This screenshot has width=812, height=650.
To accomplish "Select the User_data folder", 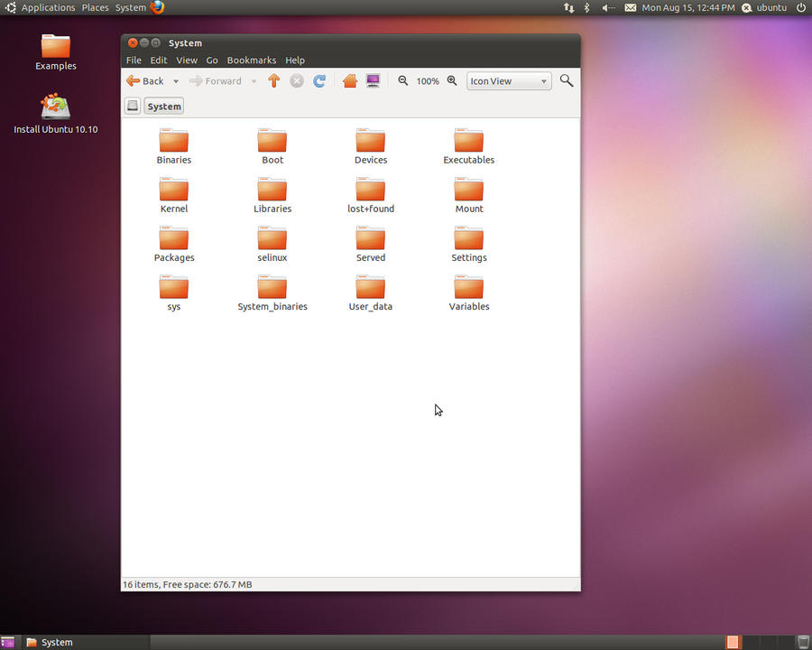I will pyautogui.click(x=371, y=292).
